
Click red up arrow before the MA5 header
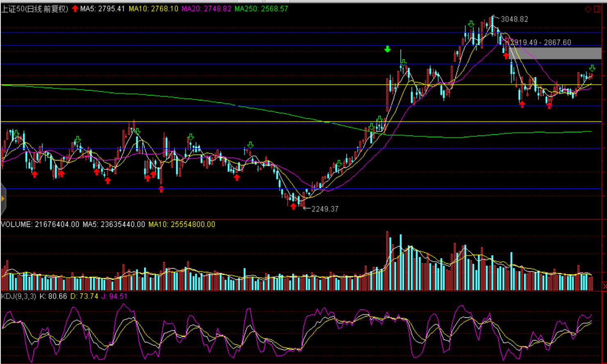click(75, 9)
